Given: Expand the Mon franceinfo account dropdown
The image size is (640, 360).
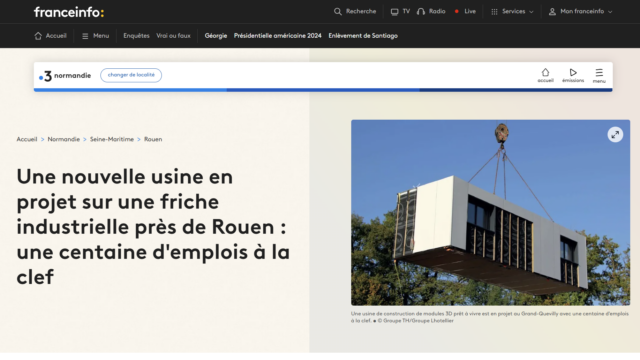Looking at the screenshot, I should [x=580, y=11].
